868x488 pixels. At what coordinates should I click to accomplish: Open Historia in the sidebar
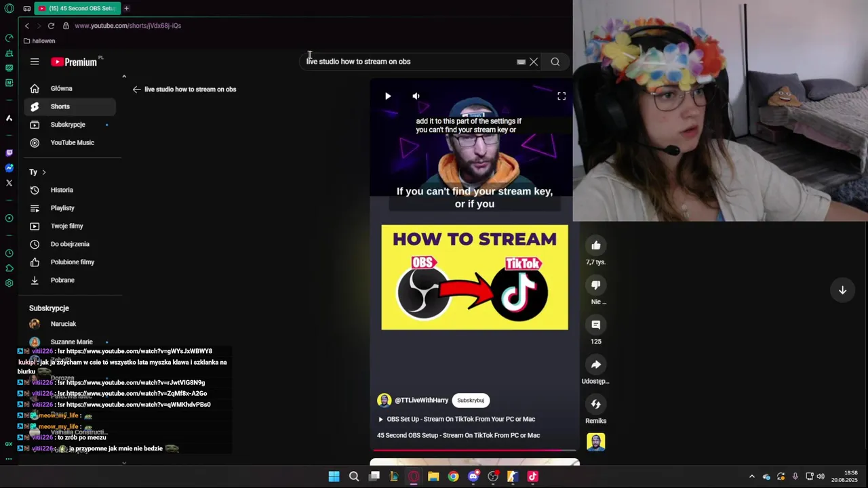point(70,190)
